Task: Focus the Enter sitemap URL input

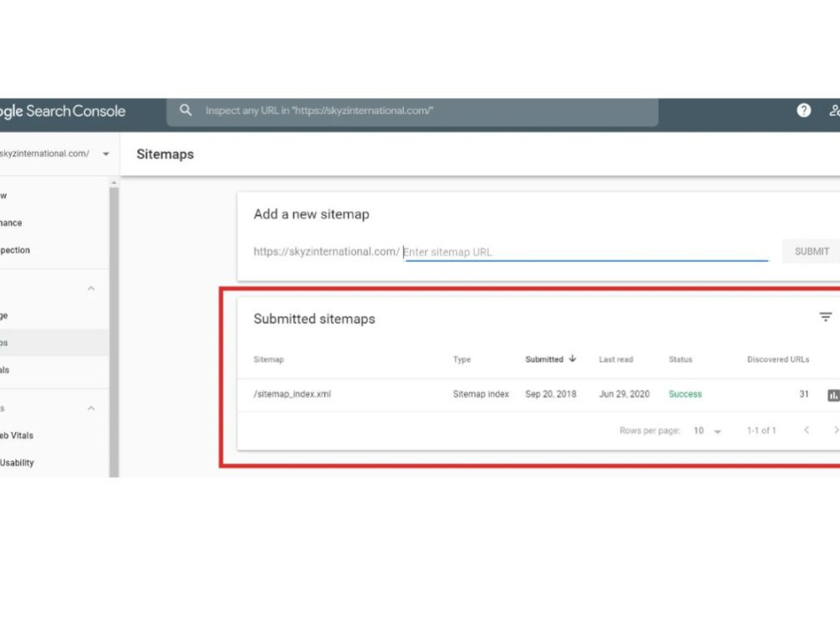Action: pos(586,252)
